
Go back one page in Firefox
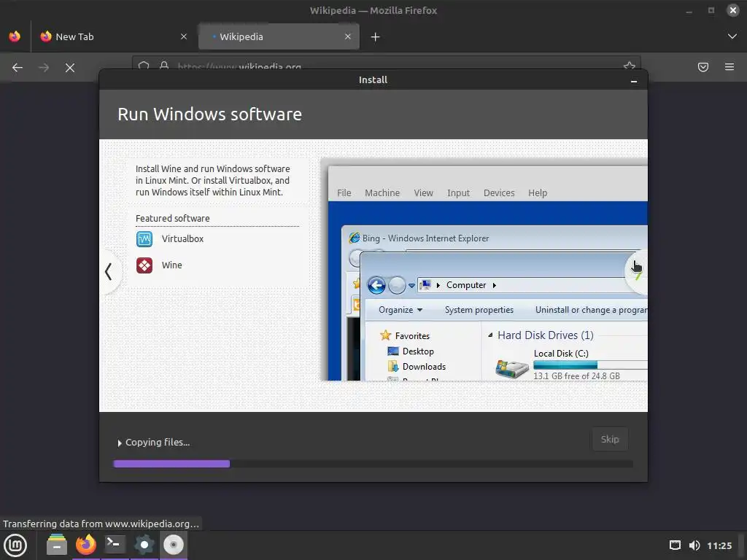tap(18, 68)
